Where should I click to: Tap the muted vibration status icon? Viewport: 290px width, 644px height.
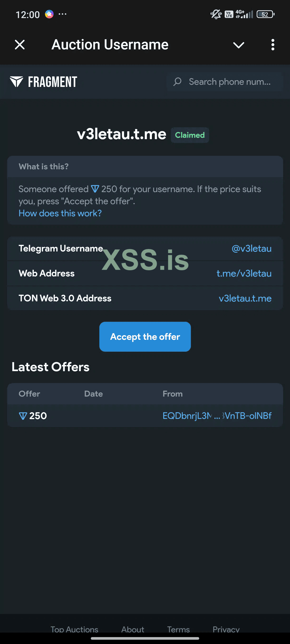point(216,14)
